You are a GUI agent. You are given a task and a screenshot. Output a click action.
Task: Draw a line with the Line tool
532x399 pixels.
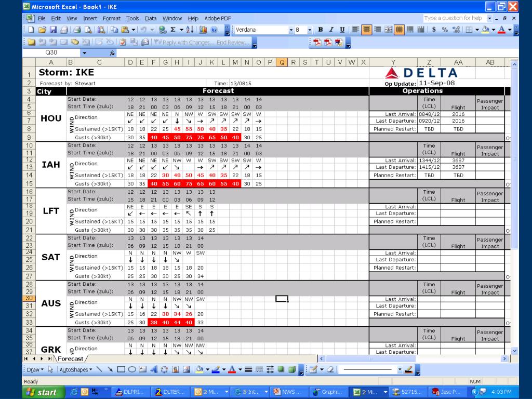99,369
